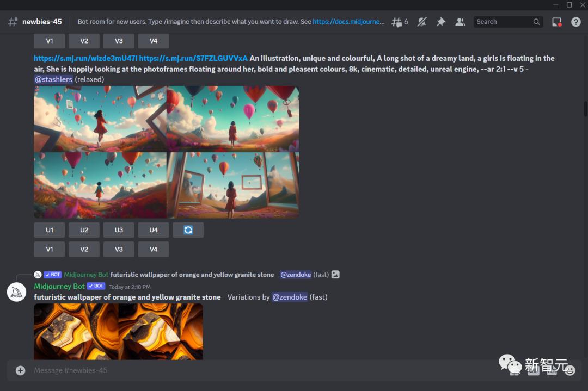Open Discord help
This screenshot has height=391, width=588.
tap(575, 22)
